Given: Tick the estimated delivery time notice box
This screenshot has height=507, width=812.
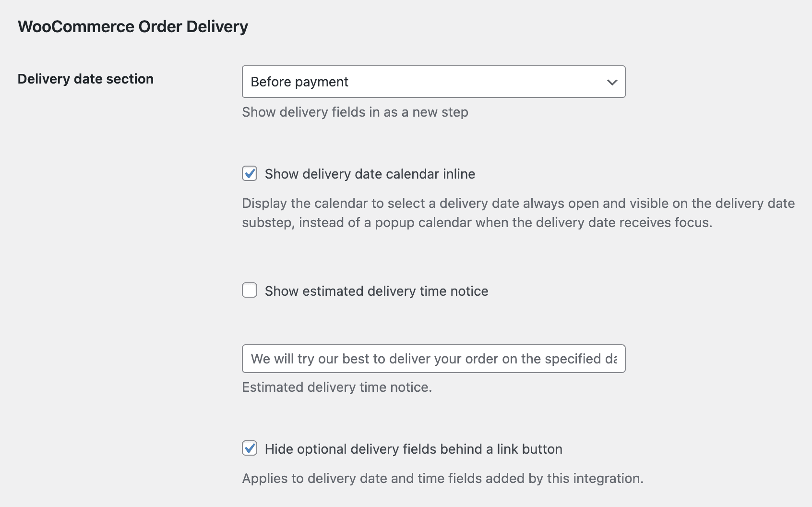Looking at the screenshot, I should click(249, 290).
